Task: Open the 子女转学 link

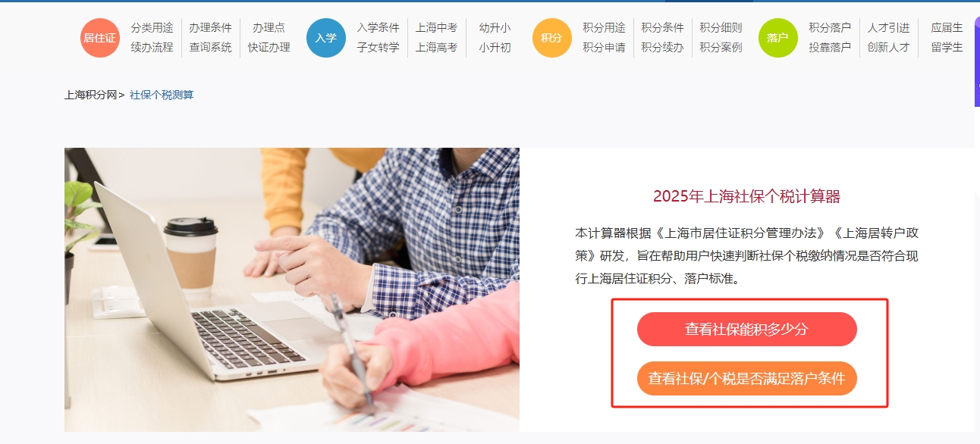Action: (378, 48)
